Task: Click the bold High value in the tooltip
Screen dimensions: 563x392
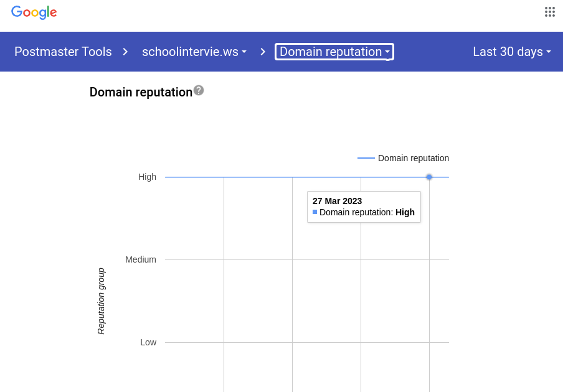Action: pos(405,212)
